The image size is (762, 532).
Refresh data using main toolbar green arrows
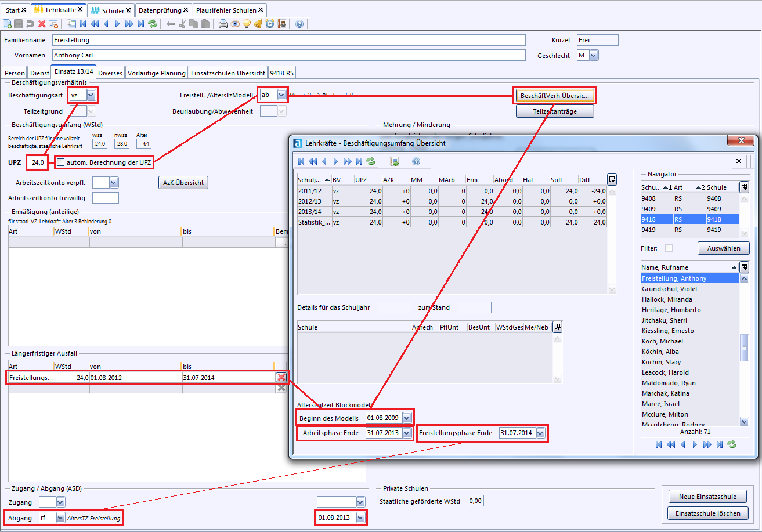(153, 24)
